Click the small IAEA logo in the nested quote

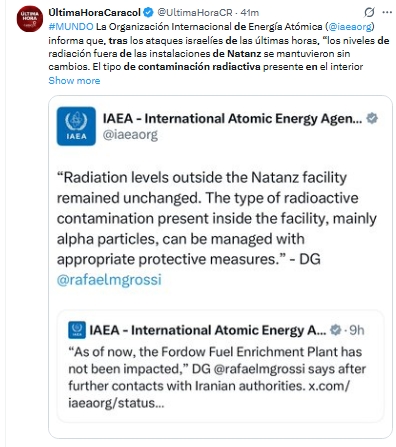77,330
